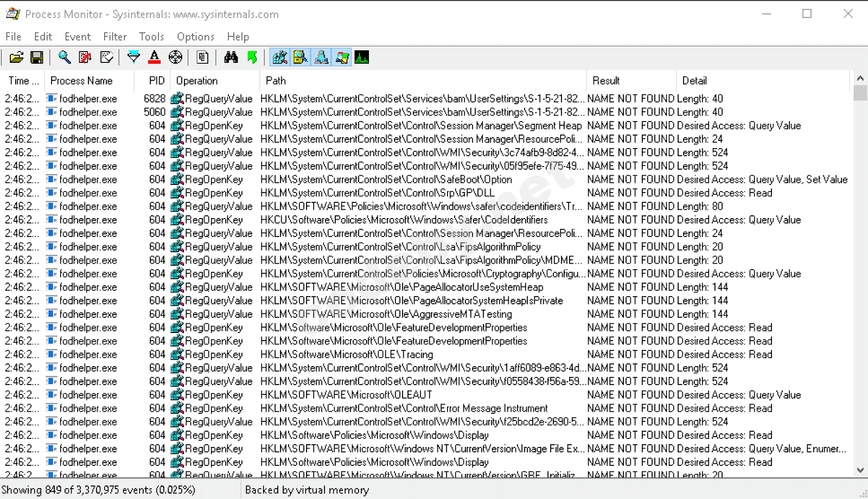This screenshot has height=499, width=868.
Task: Click the WMI\Security\1aff6089-e863-4d... path
Action: coord(423,368)
